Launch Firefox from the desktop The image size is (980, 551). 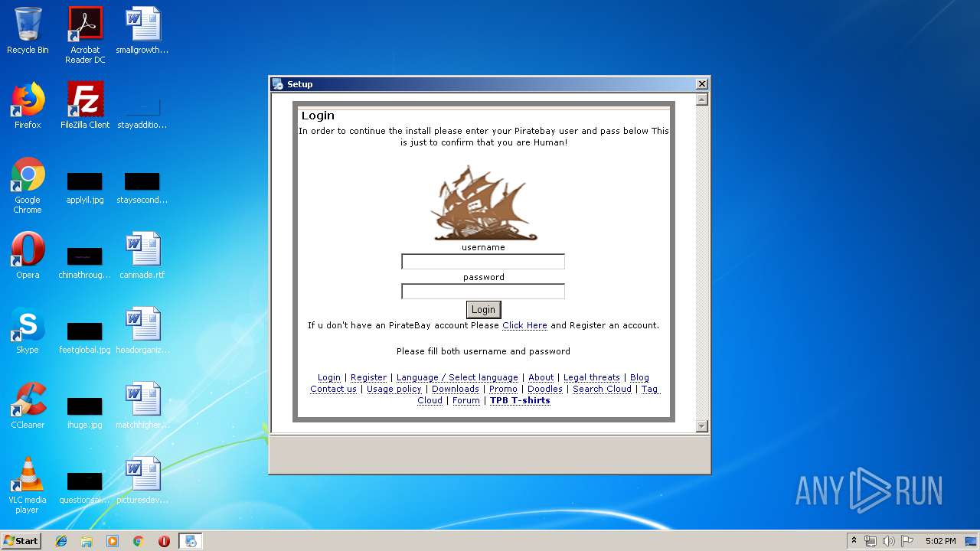pyautogui.click(x=28, y=106)
